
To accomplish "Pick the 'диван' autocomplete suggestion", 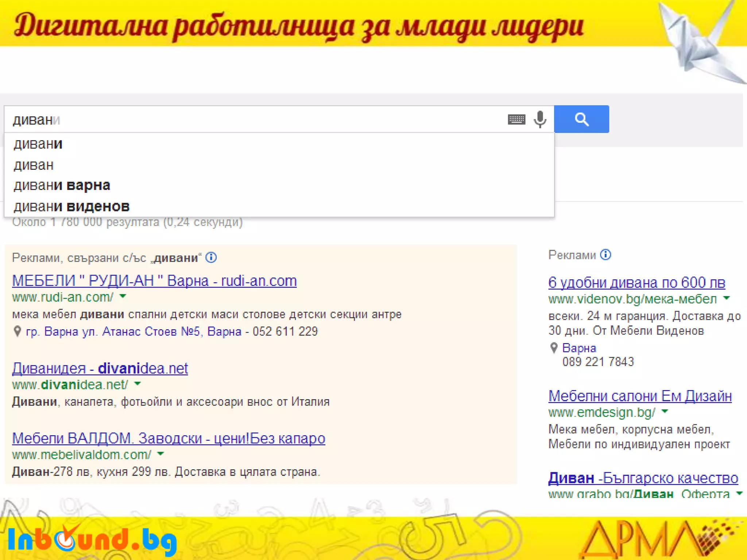I will click(x=34, y=165).
